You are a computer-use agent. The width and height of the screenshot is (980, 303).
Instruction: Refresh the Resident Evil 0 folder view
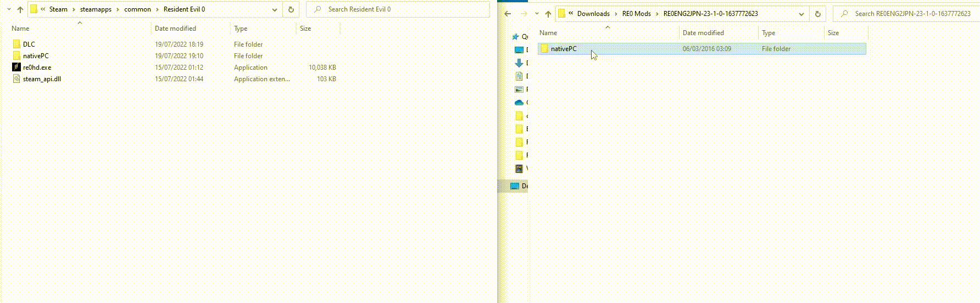coord(291,9)
